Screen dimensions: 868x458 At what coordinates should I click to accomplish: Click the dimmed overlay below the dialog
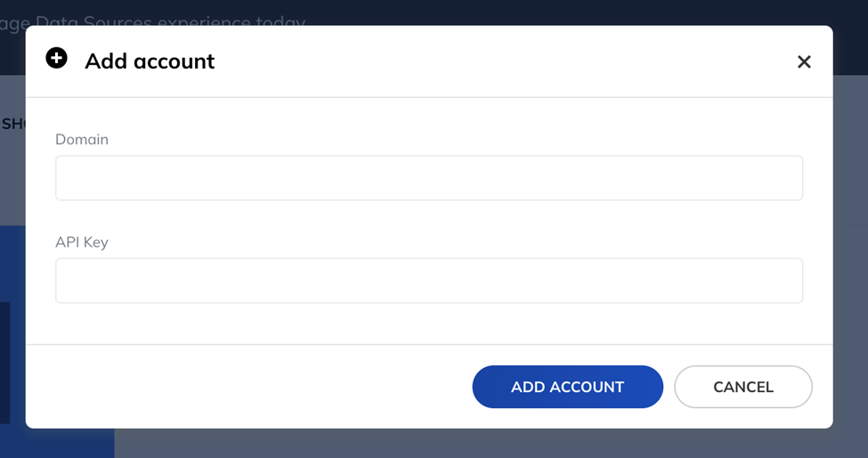(487, 443)
